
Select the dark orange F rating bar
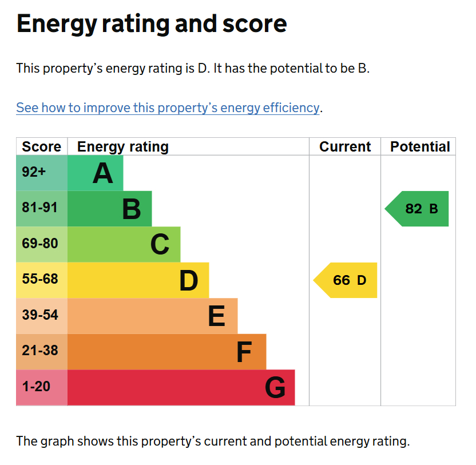point(166,351)
